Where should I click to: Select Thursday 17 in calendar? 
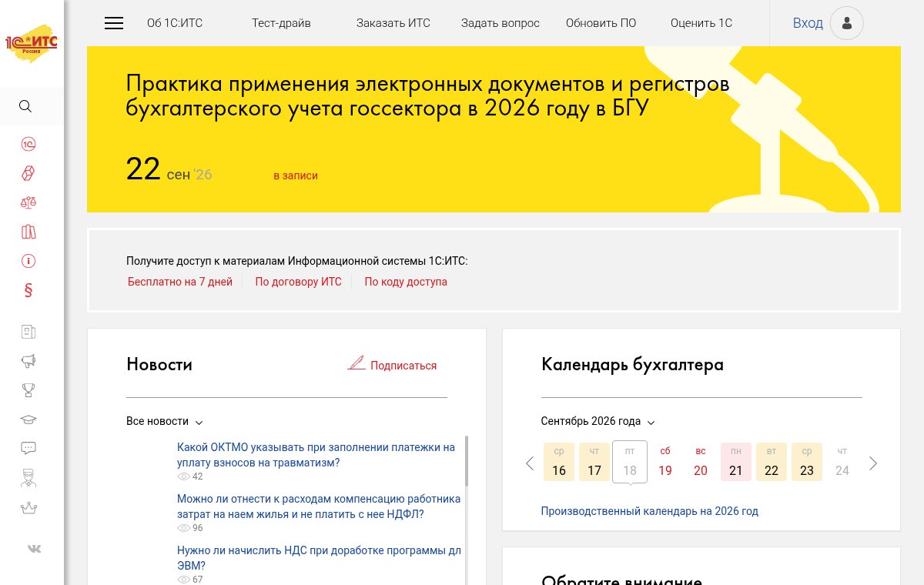(594, 462)
